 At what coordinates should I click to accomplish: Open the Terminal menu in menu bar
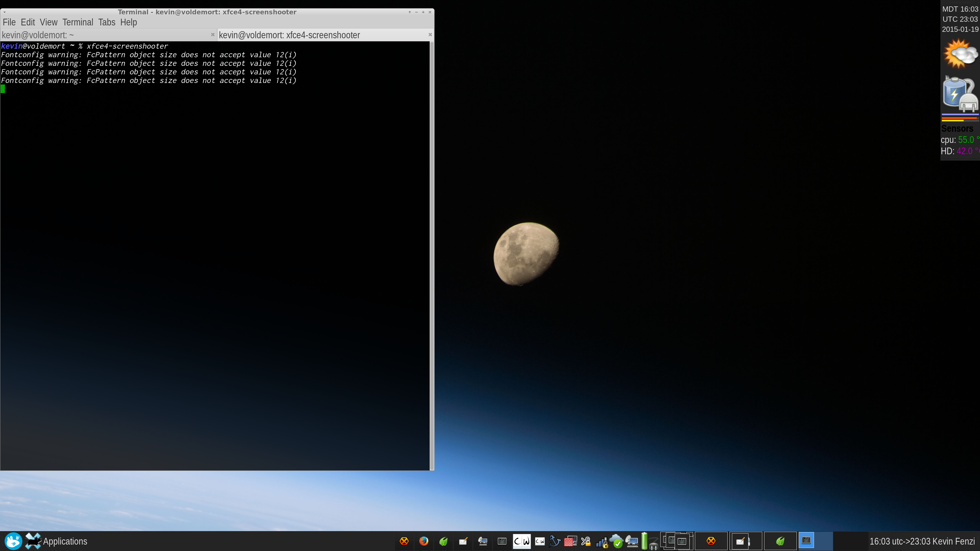[x=77, y=22]
